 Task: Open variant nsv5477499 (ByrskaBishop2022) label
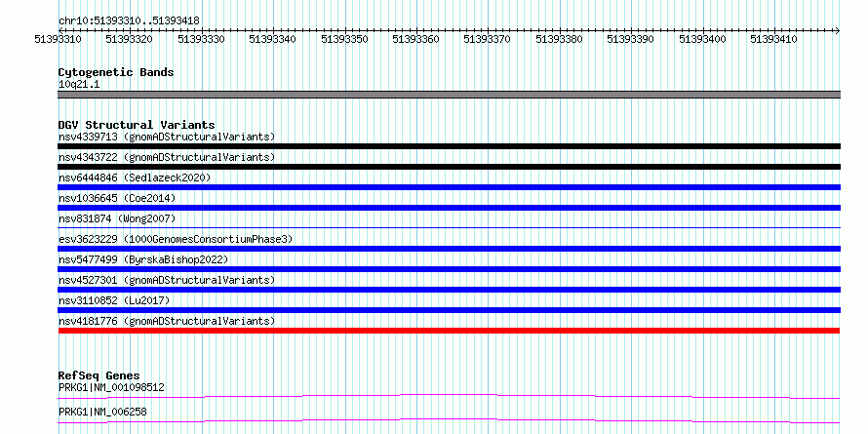pos(143,259)
